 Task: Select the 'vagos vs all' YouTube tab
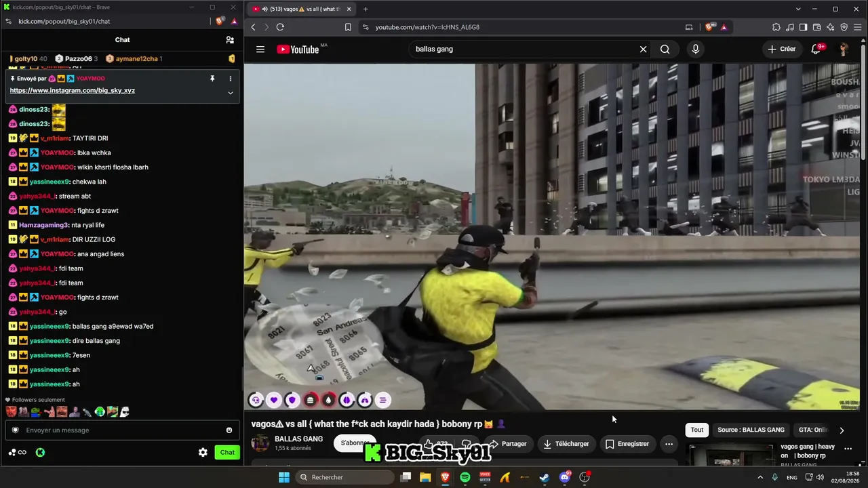301,9
